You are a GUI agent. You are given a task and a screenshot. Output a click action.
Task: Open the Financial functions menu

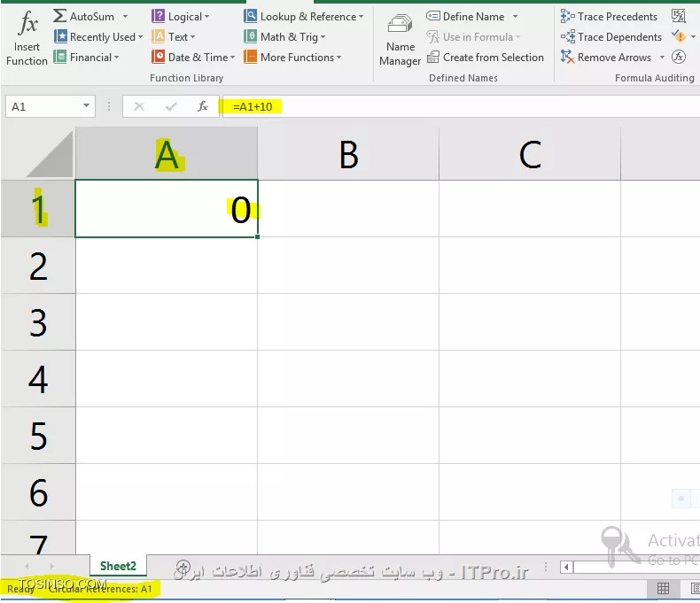tap(86, 58)
